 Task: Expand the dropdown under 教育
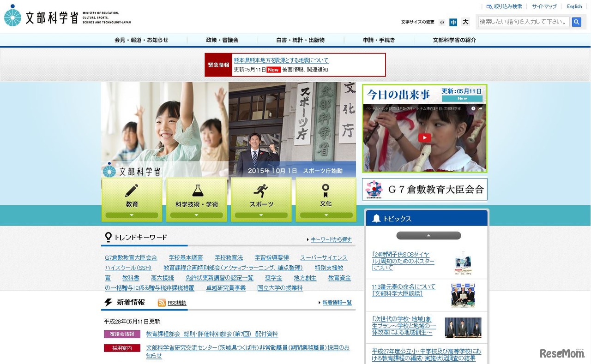pyautogui.click(x=133, y=215)
